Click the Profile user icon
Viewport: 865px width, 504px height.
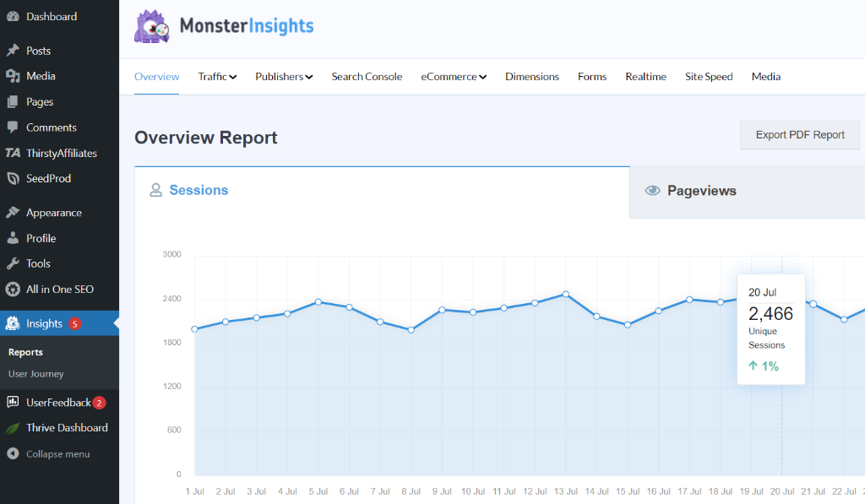[x=13, y=238]
